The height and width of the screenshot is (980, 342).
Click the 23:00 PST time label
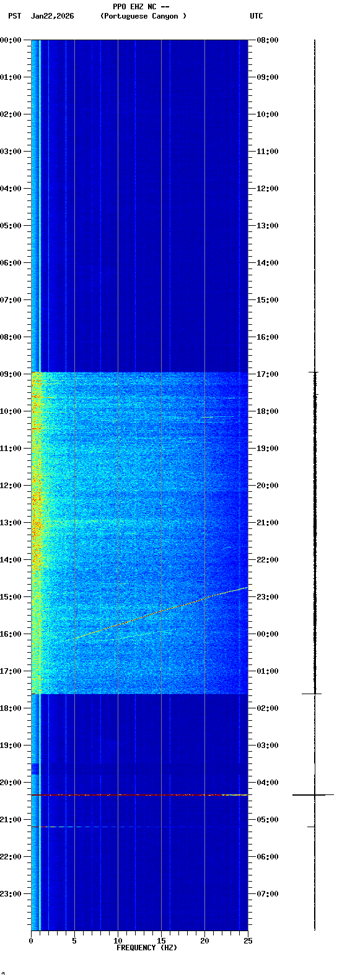tap(11, 894)
